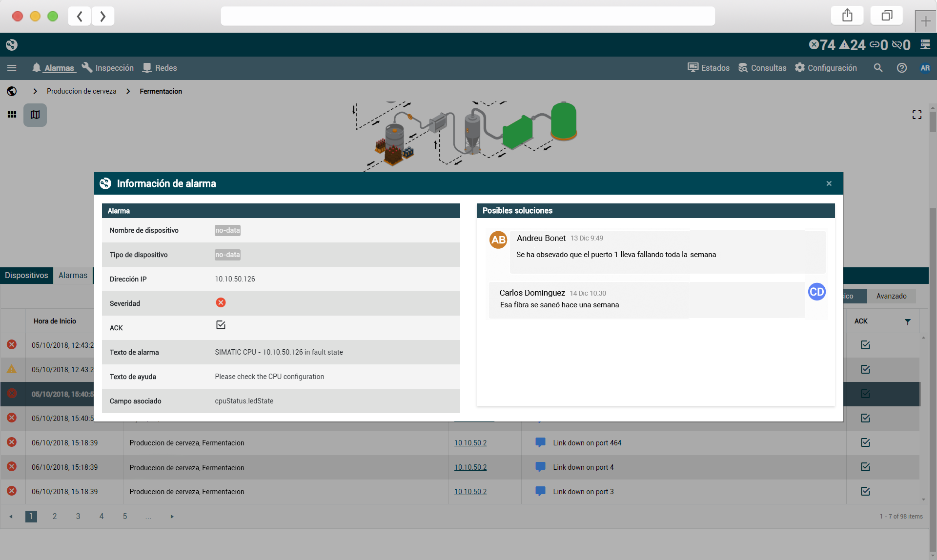Toggle ACK for highlighted 15:40 row
Viewport: 937px width, 560px height.
(x=865, y=394)
